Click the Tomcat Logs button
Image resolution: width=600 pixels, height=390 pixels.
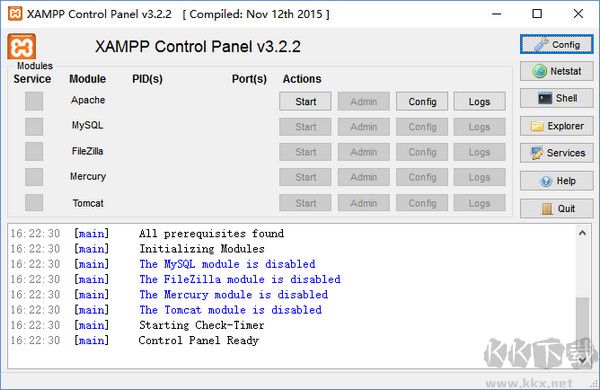(479, 203)
